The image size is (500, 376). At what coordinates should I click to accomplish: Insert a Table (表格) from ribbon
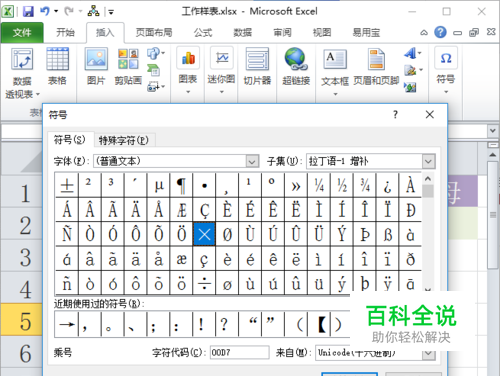(x=57, y=59)
